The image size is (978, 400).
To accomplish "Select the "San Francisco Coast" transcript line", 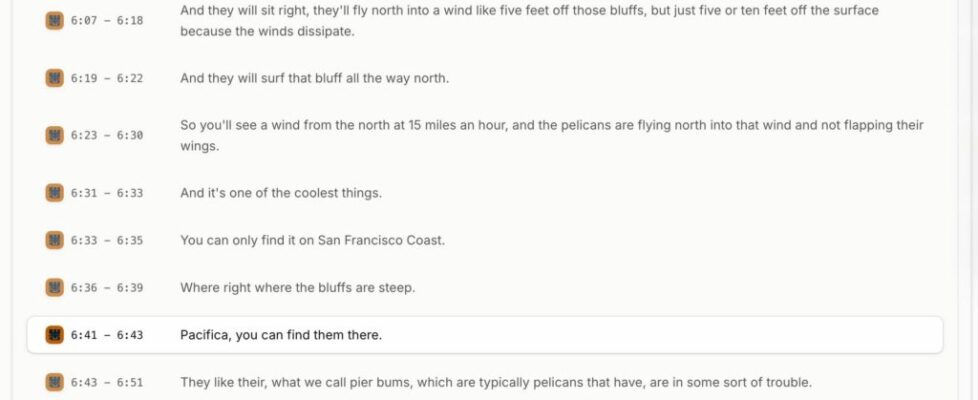I will tap(312, 240).
